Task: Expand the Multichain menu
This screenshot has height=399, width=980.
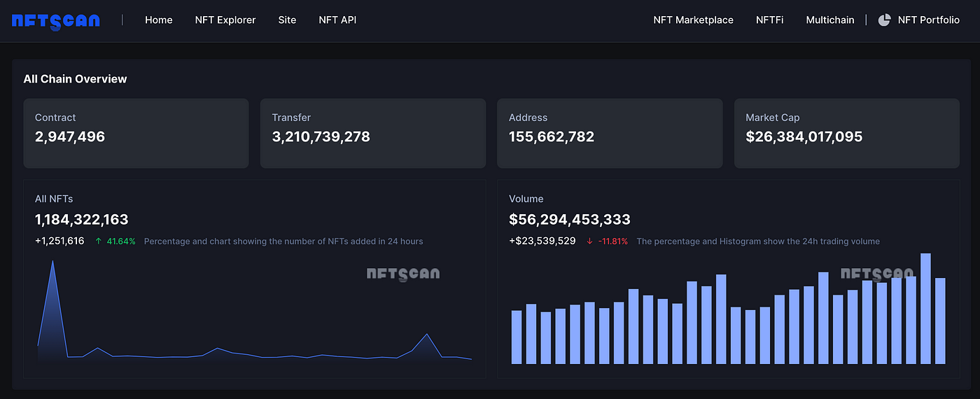Action: pyautogui.click(x=829, y=20)
